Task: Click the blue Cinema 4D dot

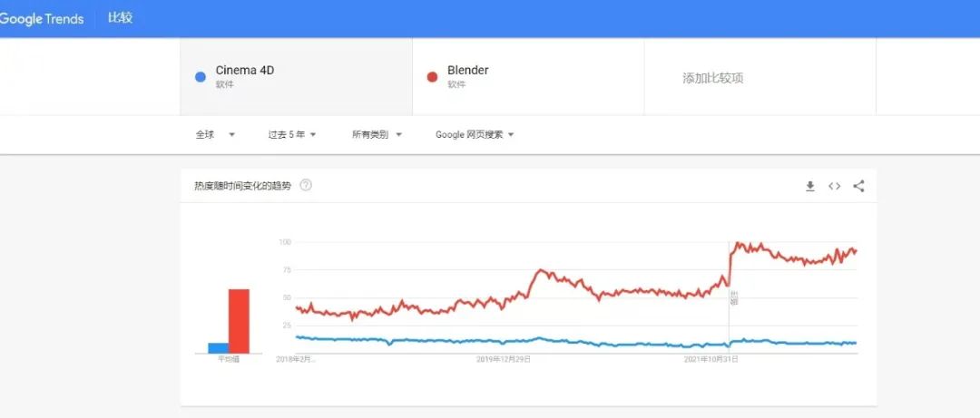Action: pyautogui.click(x=201, y=77)
